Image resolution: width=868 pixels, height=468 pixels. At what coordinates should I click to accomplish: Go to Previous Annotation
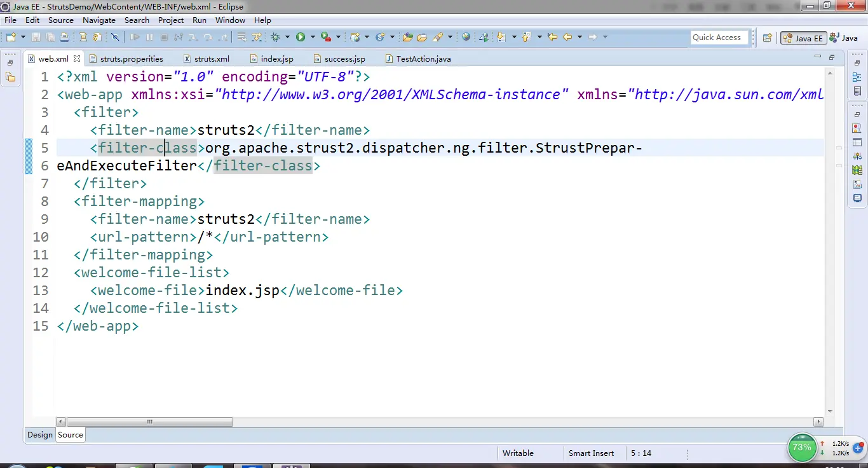coord(527,37)
